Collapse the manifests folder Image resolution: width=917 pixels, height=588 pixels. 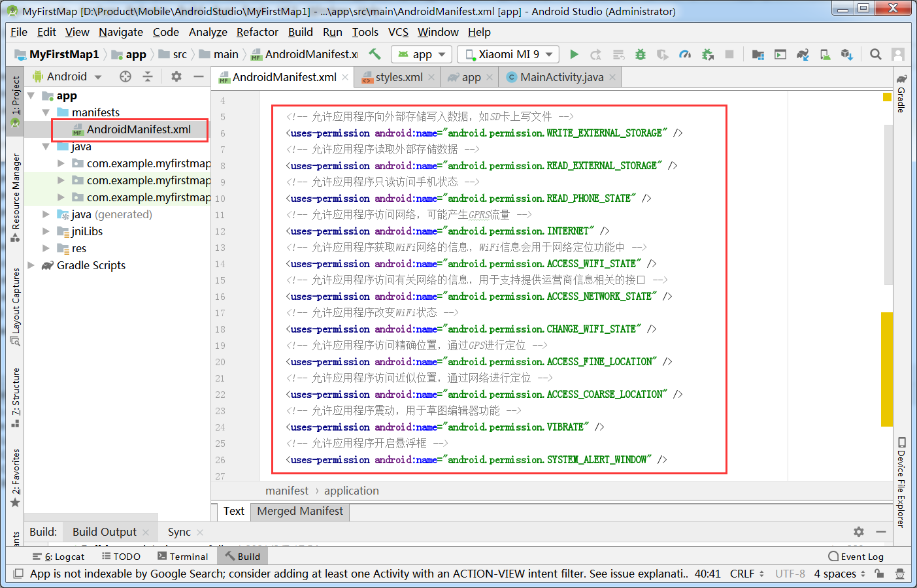tap(46, 112)
